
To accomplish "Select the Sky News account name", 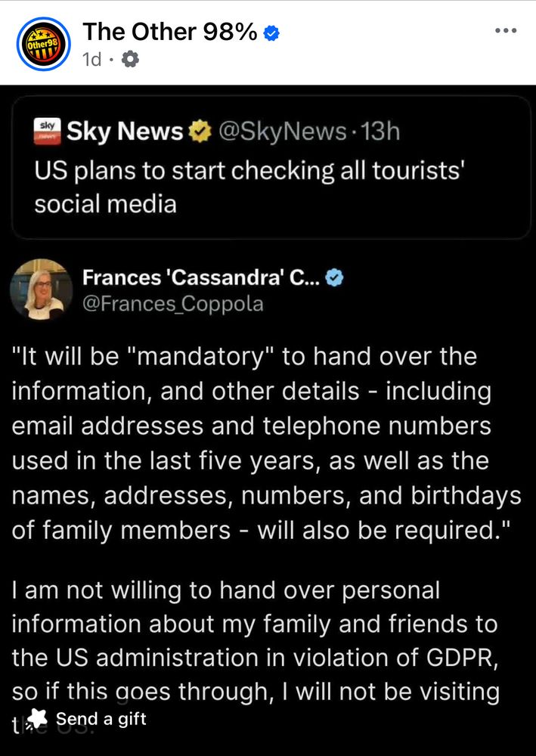I will [x=125, y=131].
